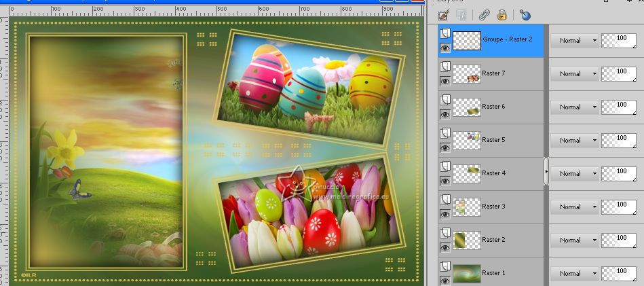This screenshot has height=286, width=644.
Task: Select the 'Raster 6' layer name
Action: tap(493, 107)
